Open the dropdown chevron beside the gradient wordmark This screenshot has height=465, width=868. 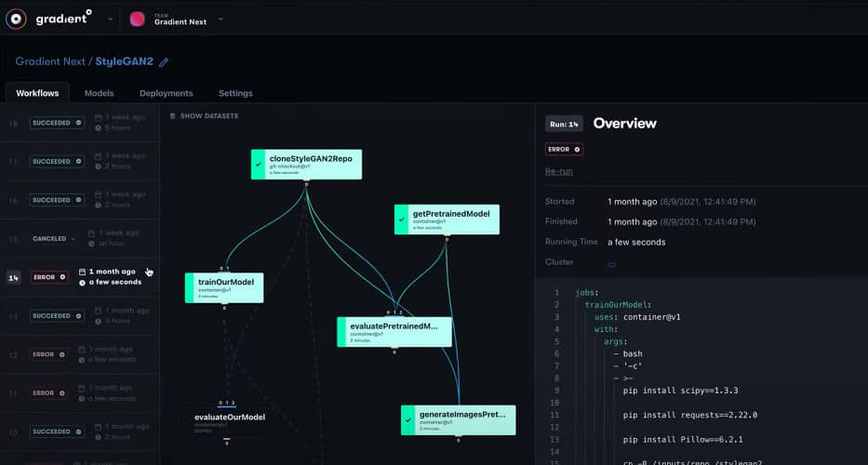point(110,19)
